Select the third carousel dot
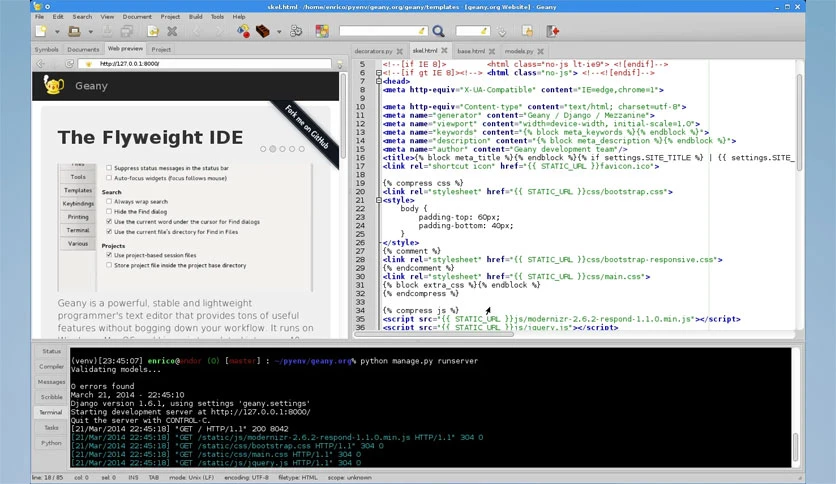 pyautogui.click(x=282, y=149)
